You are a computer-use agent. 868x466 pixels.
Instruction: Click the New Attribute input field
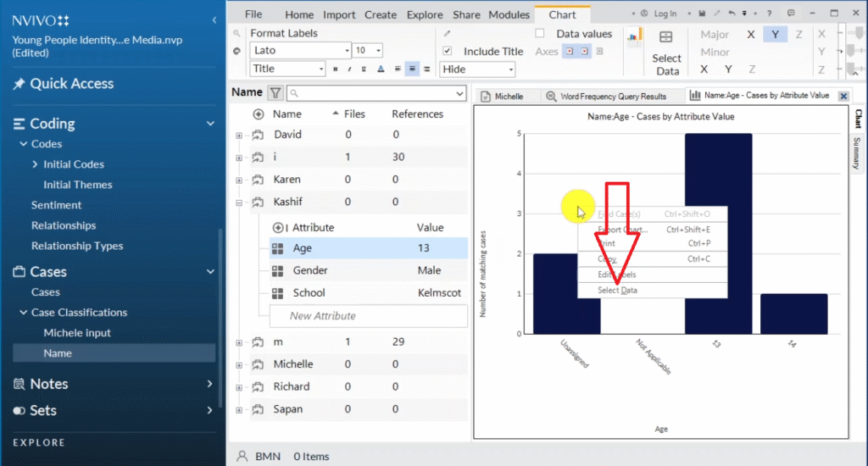368,316
